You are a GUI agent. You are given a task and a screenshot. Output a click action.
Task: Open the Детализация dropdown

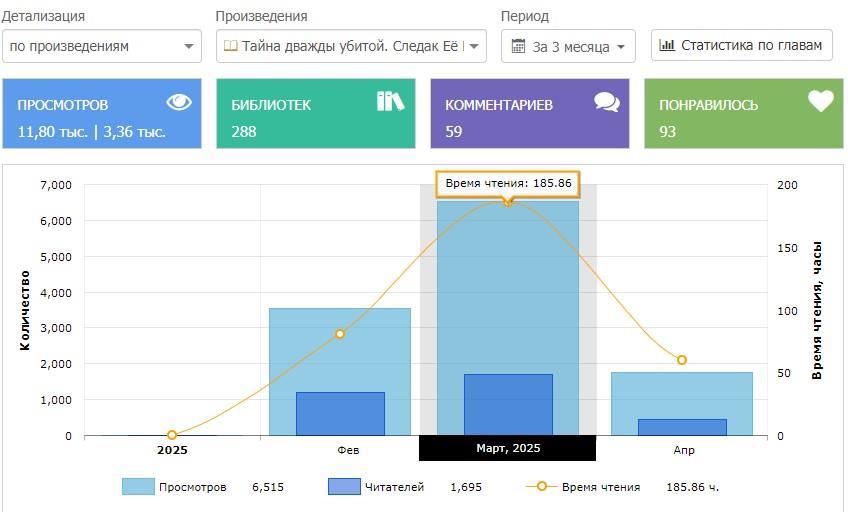coord(101,46)
